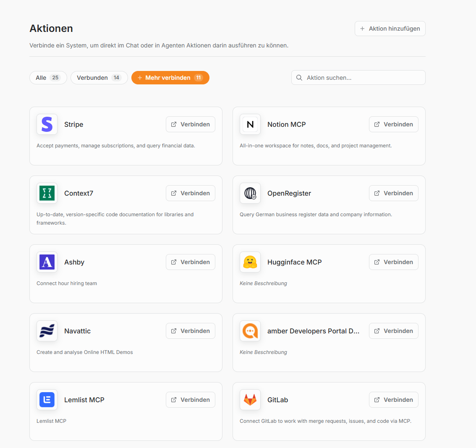Click amber 'Keine Beschreibung' text
Viewport: 476px width, 448px height.
point(263,352)
